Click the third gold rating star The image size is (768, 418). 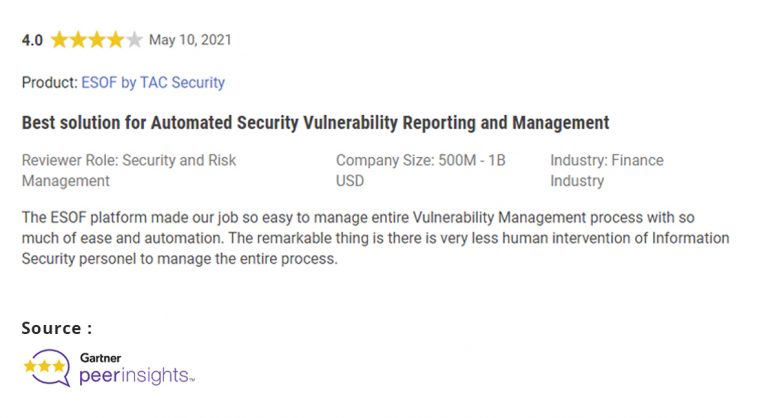pyautogui.click(x=96, y=40)
